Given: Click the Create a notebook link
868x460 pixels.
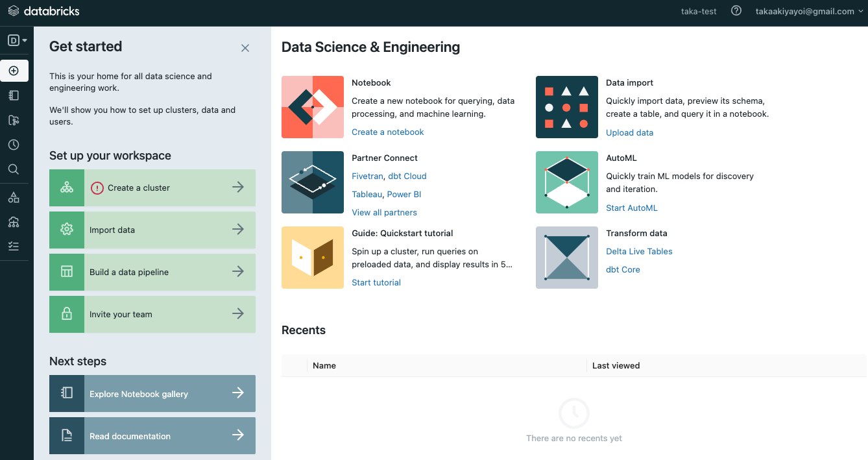Looking at the screenshot, I should pyautogui.click(x=387, y=132).
